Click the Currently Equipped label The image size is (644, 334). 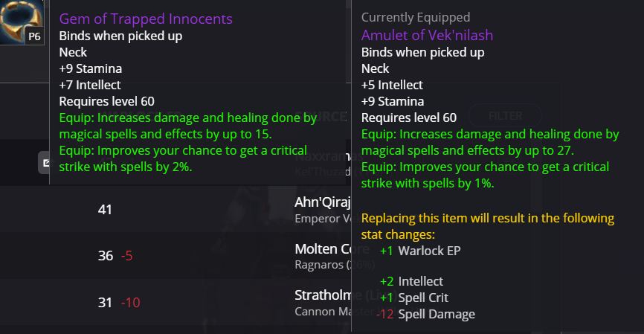(416, 17)
